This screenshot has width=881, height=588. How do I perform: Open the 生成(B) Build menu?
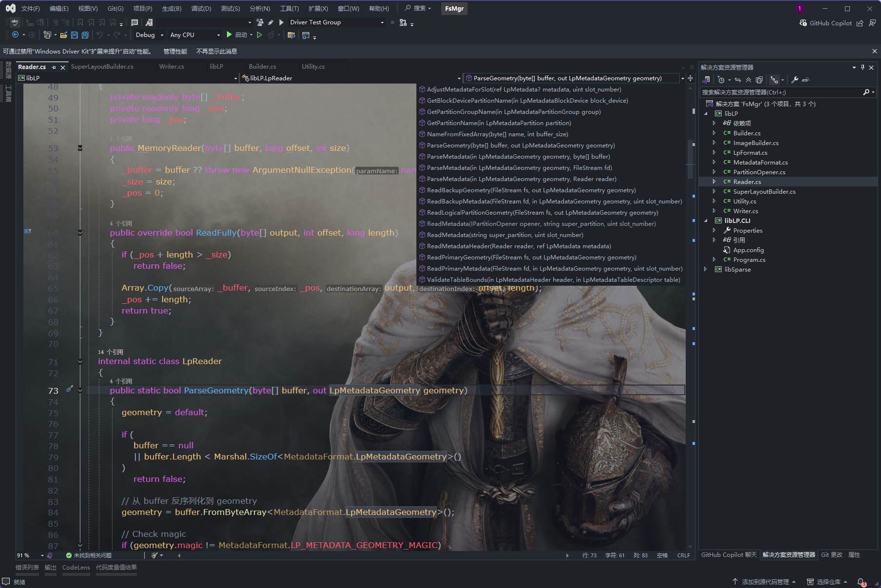pos(171,8)
